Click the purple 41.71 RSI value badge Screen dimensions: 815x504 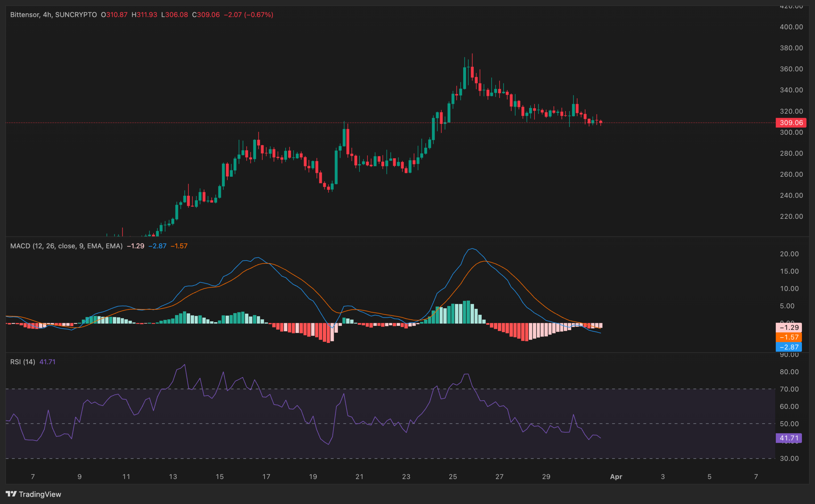tap(789, 438)
